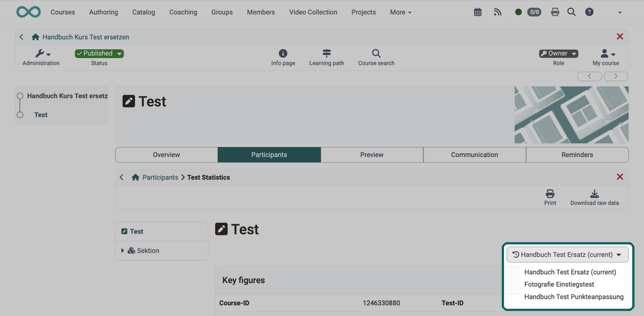Close the course with the red X
This screenshot has width=644, height=316.
pos(620,36)
